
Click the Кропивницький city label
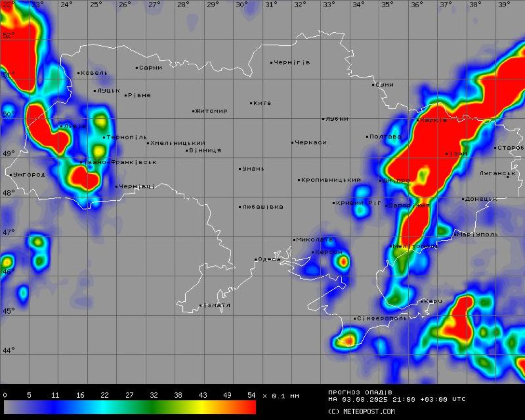tap(331, 180)
